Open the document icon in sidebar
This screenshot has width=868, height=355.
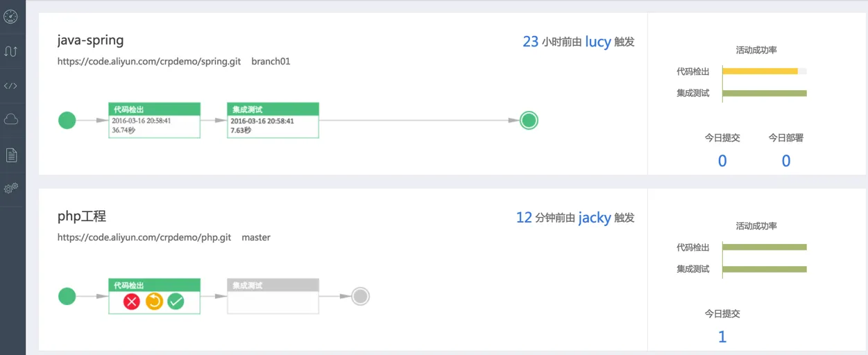tap(10, 155)
